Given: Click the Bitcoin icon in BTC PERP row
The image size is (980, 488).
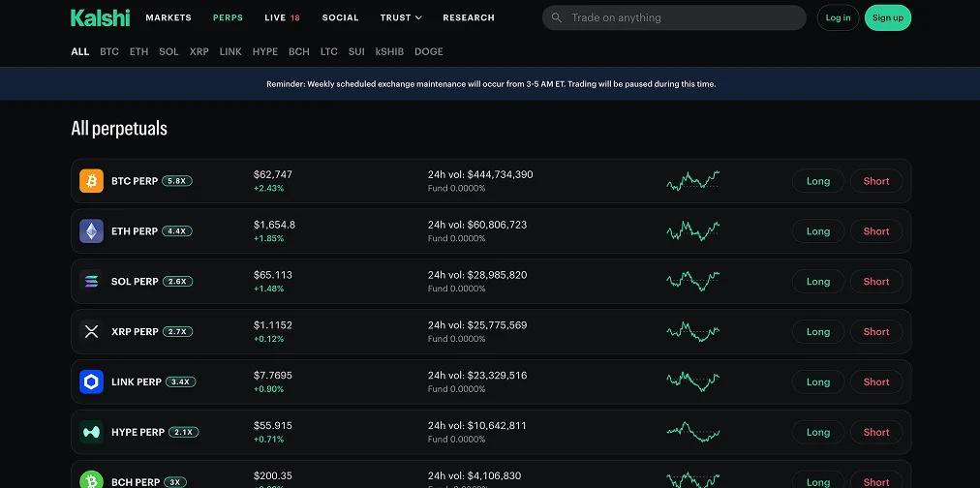Looking at the screenshot, I should 91,181.
